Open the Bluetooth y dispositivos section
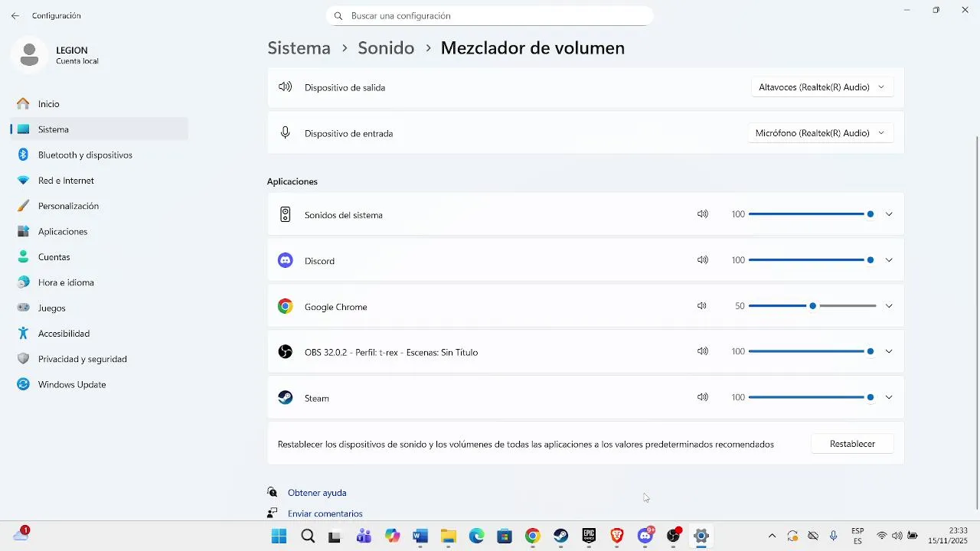Image resolution: width=980 pixels, height=551 pixels. pyautogui.click(x=100, y=155)
